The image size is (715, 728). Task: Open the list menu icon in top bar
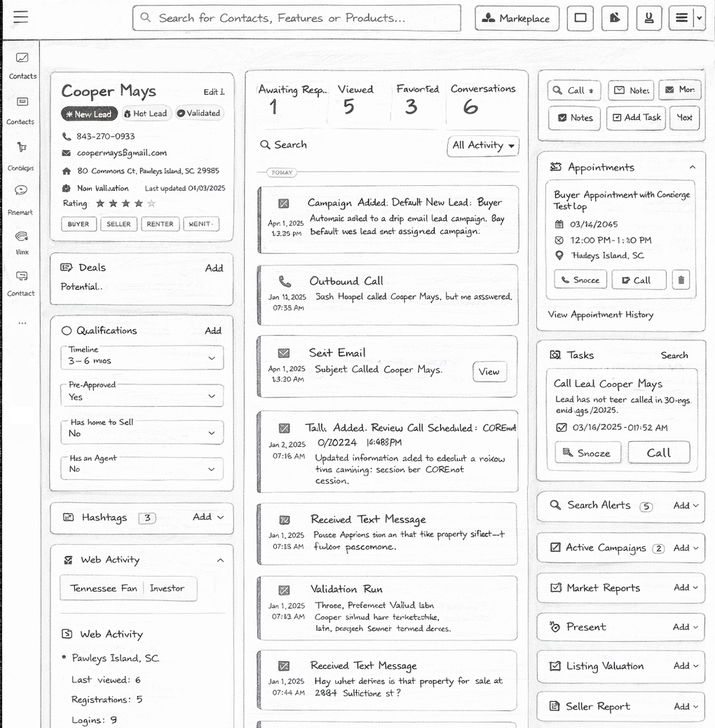681,18
